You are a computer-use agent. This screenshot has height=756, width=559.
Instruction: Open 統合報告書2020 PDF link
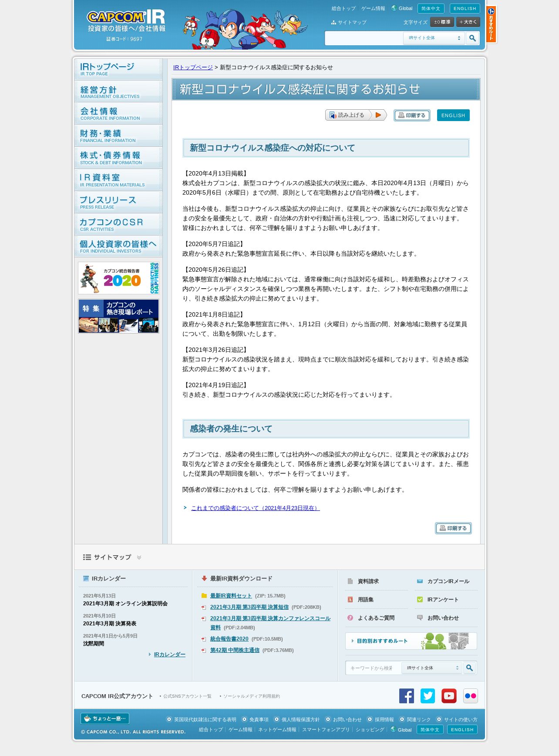229,639
